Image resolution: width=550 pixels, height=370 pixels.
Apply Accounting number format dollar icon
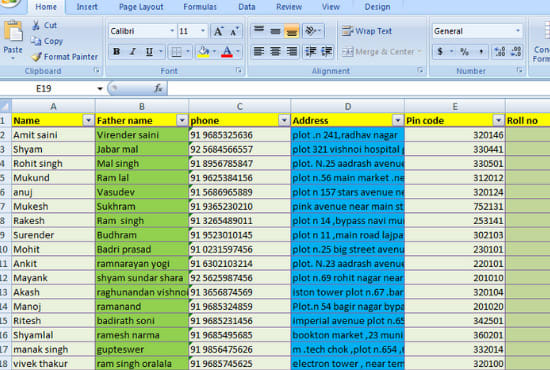click(x=440, y=52)
